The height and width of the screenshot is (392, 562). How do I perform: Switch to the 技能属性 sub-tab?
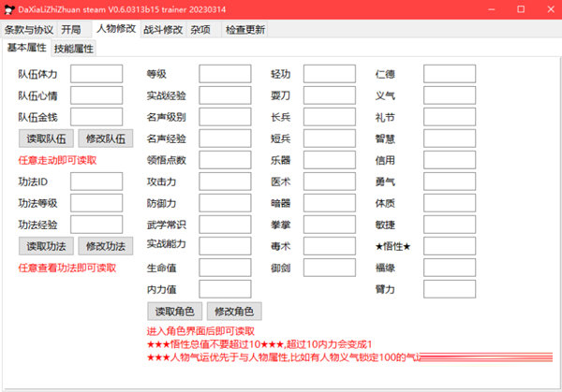[x=73, y=48]
